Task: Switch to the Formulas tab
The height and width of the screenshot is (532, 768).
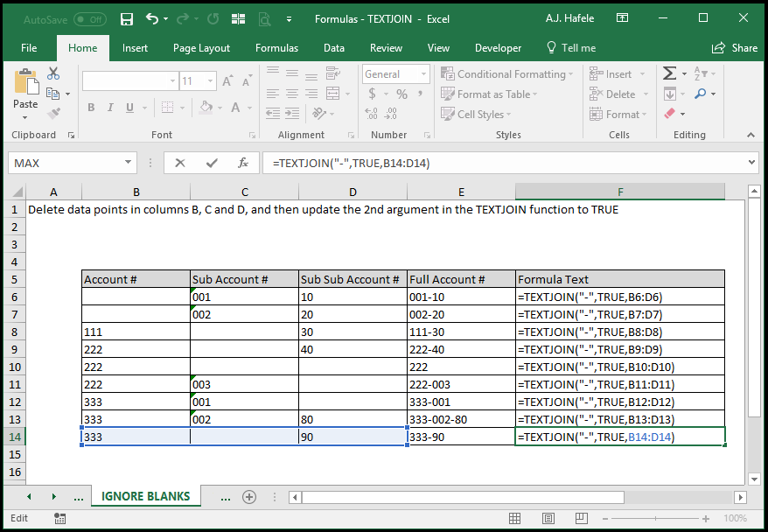Action: coord(276,48)
